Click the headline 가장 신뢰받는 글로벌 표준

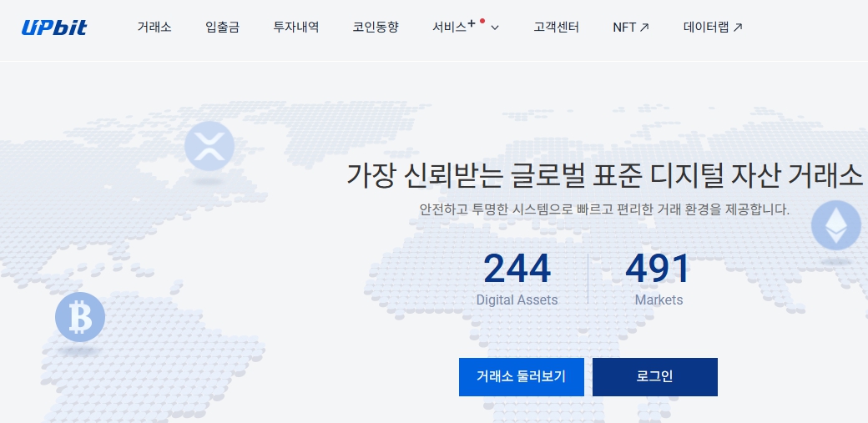point(494,175)
